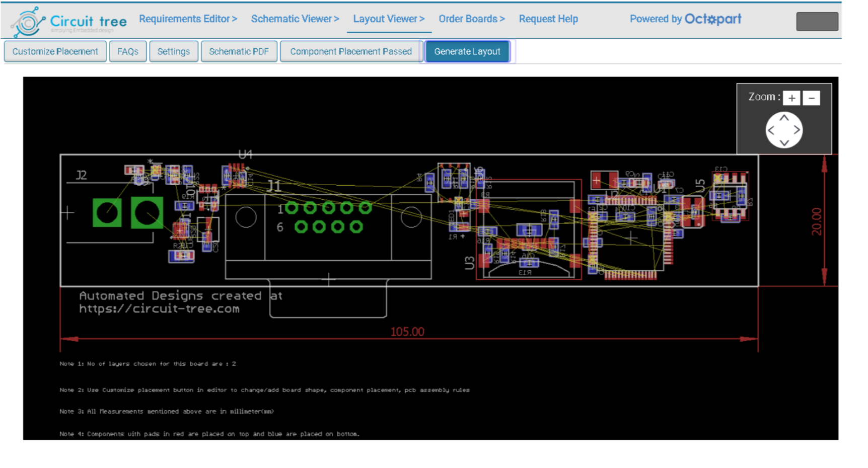Viewport: 868px width, 468px height.
Task: Click the zoom in plus button
Action: (791, 98)
